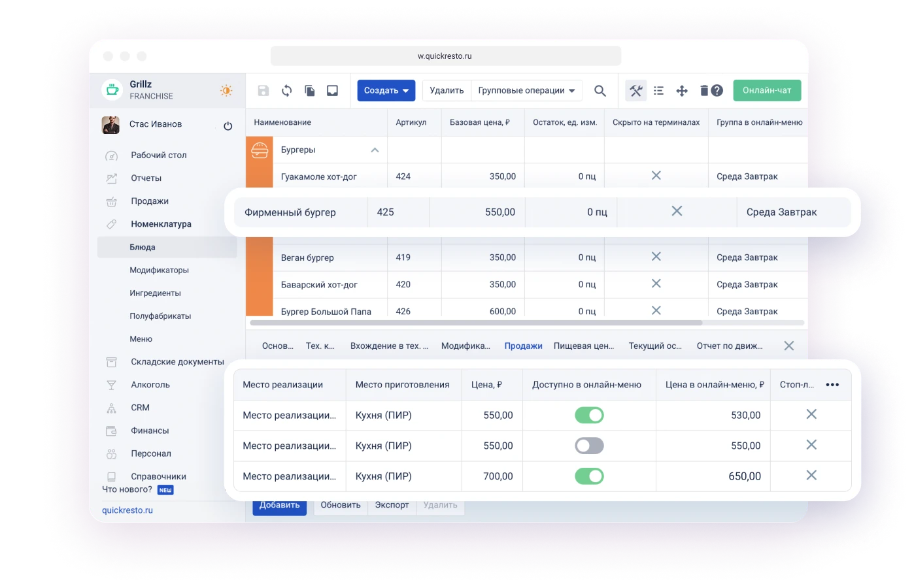Viewport: 914px width, 588px height.
Task: Click Стас Иванов avatar photo
Action: click(x=110, y=125)
